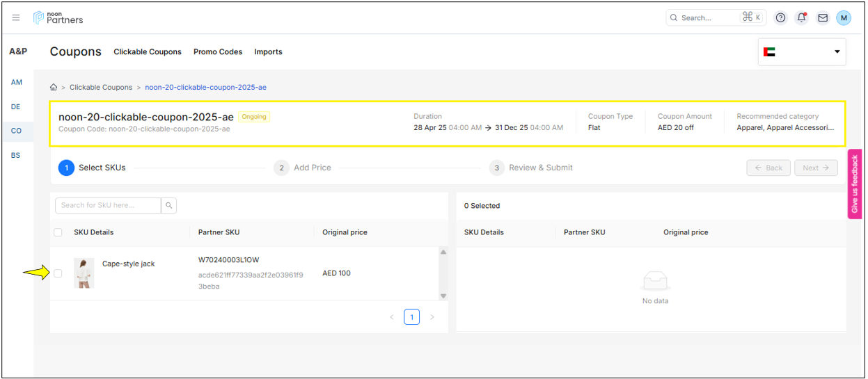
Task: Click the user avatar M
Action: point(844,18)
